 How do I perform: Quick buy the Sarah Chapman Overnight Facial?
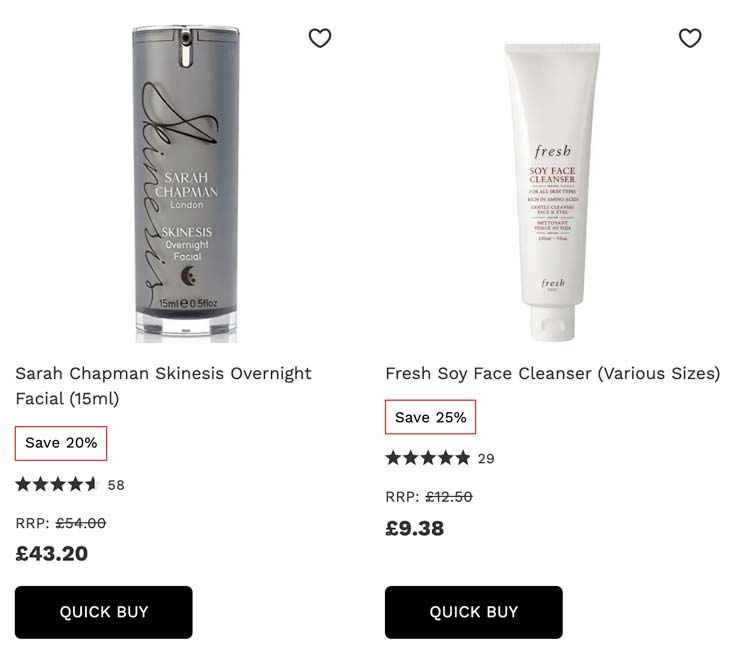pyautogui.click(x=104, y=612)
